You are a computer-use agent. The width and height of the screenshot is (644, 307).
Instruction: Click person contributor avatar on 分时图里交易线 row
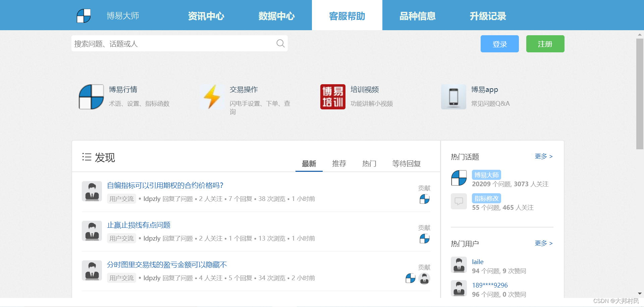click(424, 278)
